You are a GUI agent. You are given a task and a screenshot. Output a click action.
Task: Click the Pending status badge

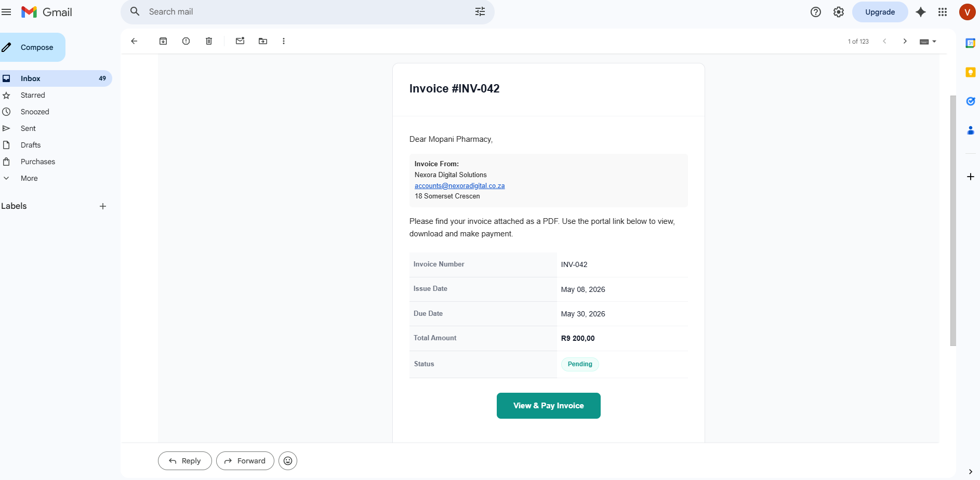point(580,364)
